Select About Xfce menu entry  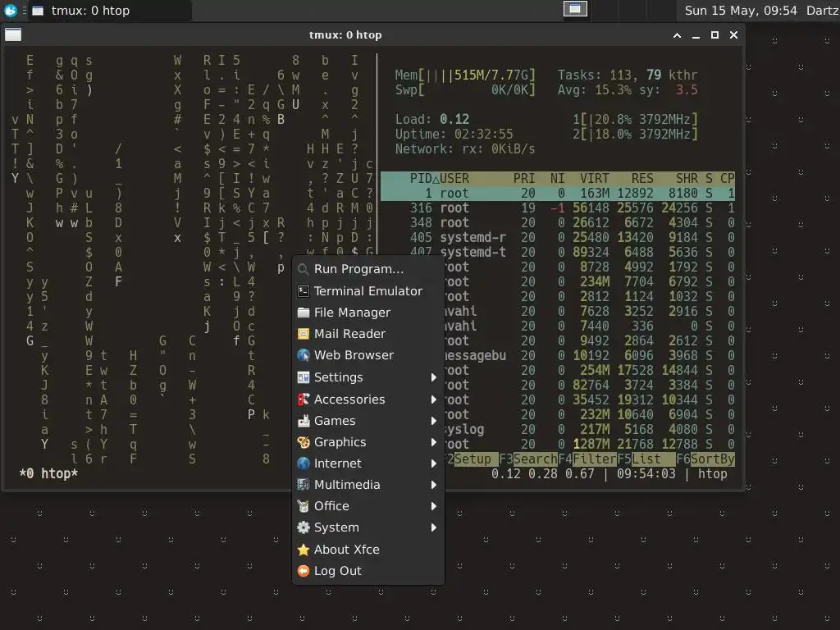click(x=368, y=550)
